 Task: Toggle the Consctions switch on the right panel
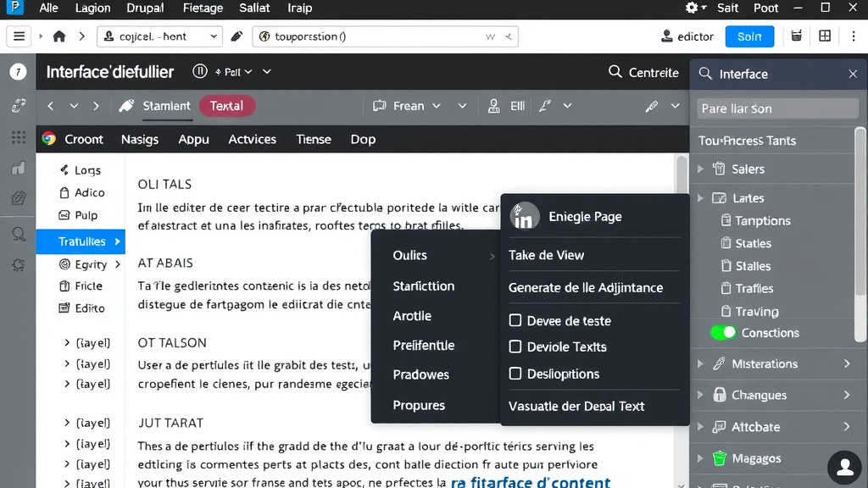(x=722, y=332)
